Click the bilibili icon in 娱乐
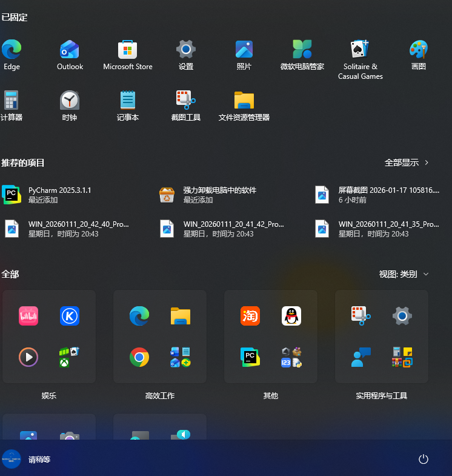Viewport: 452px width, 476px height. 28,316
